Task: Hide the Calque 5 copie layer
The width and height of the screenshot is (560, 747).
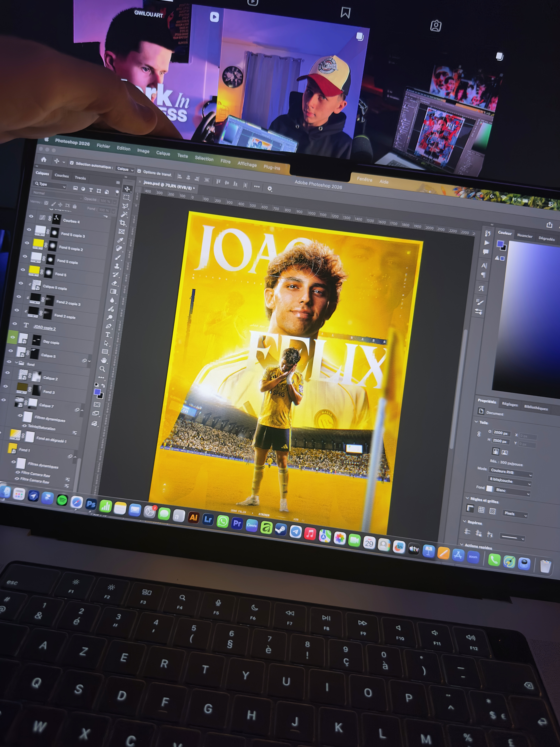Action: point(21,283)
